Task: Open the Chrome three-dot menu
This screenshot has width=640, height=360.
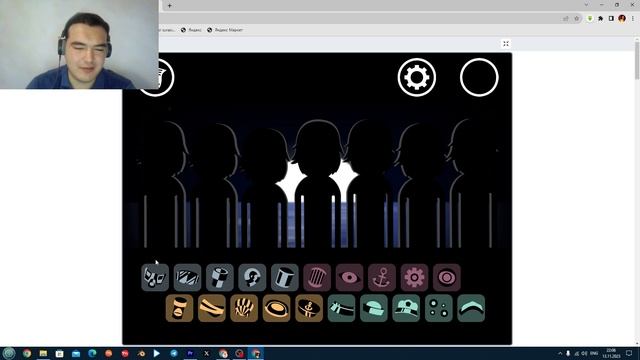Action: point(633,18)
